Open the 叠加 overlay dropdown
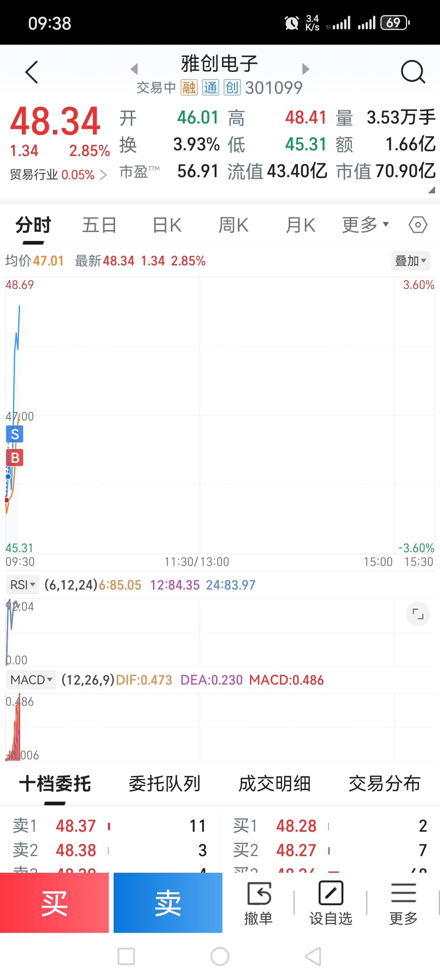 tap(410, 261)
